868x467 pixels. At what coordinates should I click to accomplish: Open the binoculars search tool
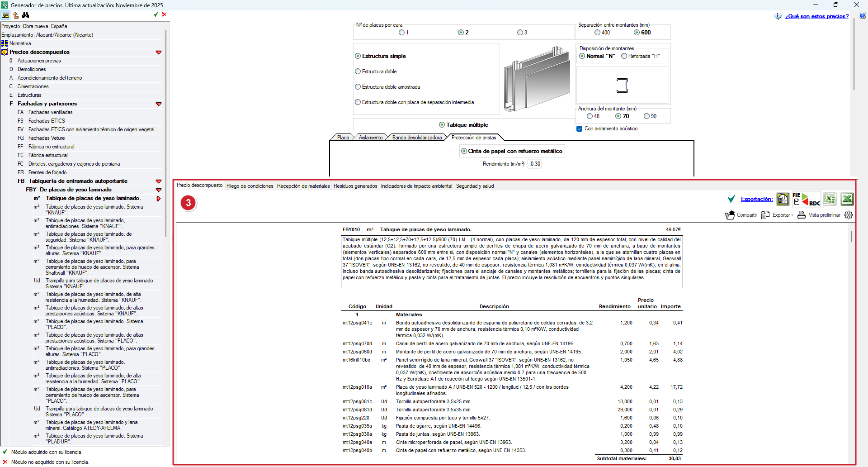(x=26, y=15)
